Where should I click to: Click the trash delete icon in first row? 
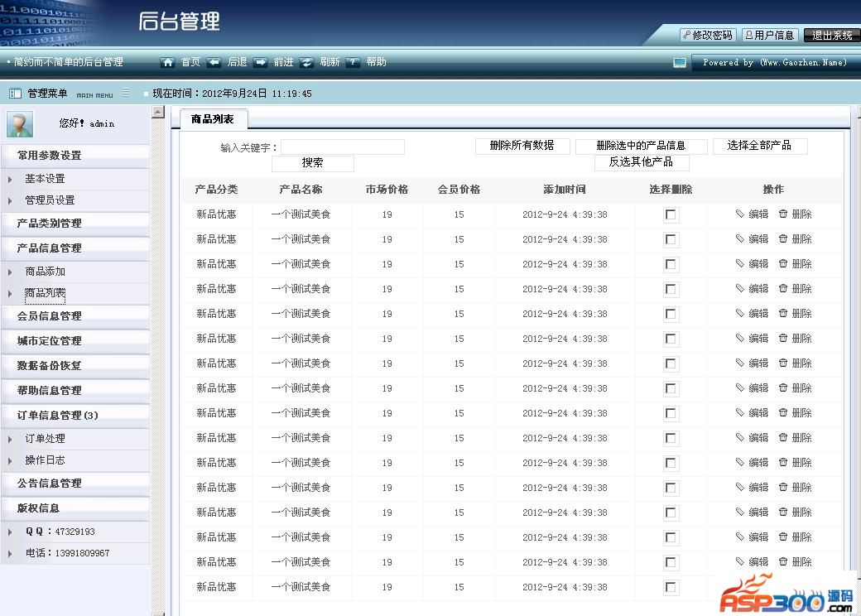tap(783, 214)
